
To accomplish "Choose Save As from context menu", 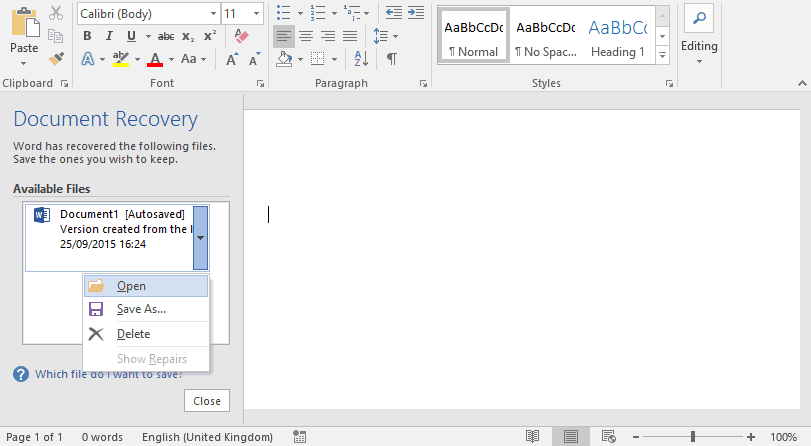I will pyautogui.click(x=146, y=309).
